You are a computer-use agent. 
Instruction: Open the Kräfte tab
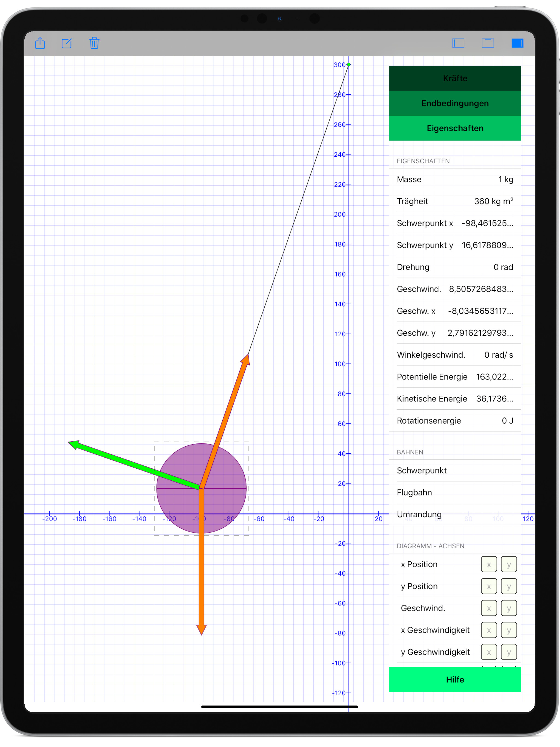455,78
